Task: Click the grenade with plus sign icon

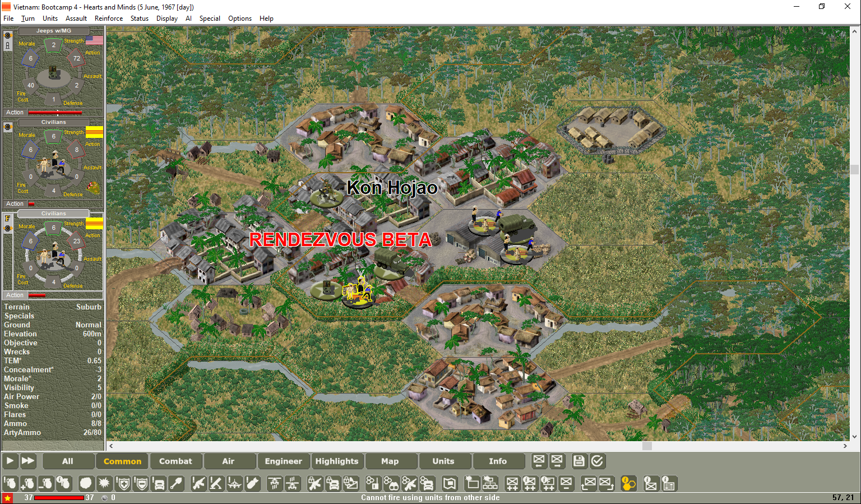Action: click(28, 483)
